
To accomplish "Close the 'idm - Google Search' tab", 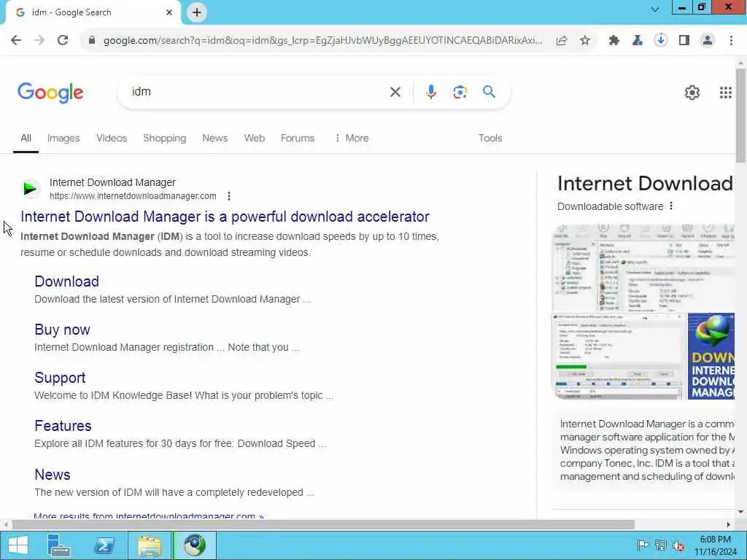I will pyautogui.click(x=169, y=12).
